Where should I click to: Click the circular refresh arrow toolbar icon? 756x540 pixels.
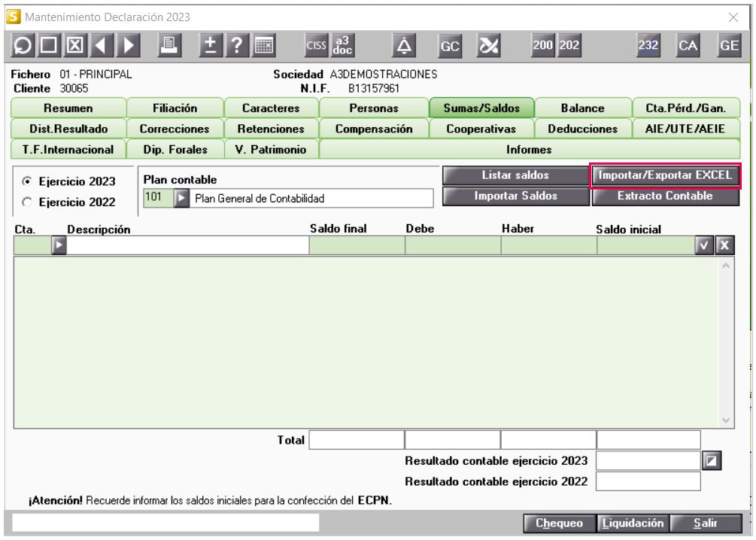click(22, 46)
